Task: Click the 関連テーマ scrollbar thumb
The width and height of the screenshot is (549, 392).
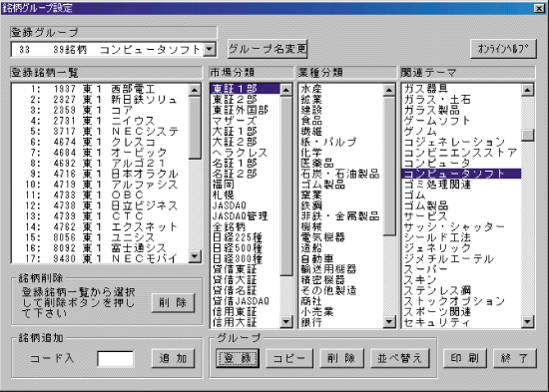Action: click(527, 135)
